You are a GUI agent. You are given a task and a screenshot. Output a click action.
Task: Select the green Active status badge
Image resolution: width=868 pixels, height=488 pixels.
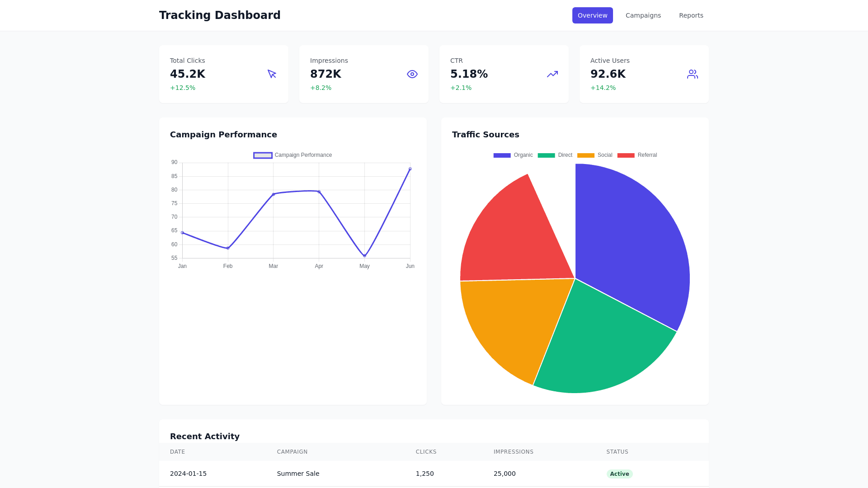click(619, 474)
